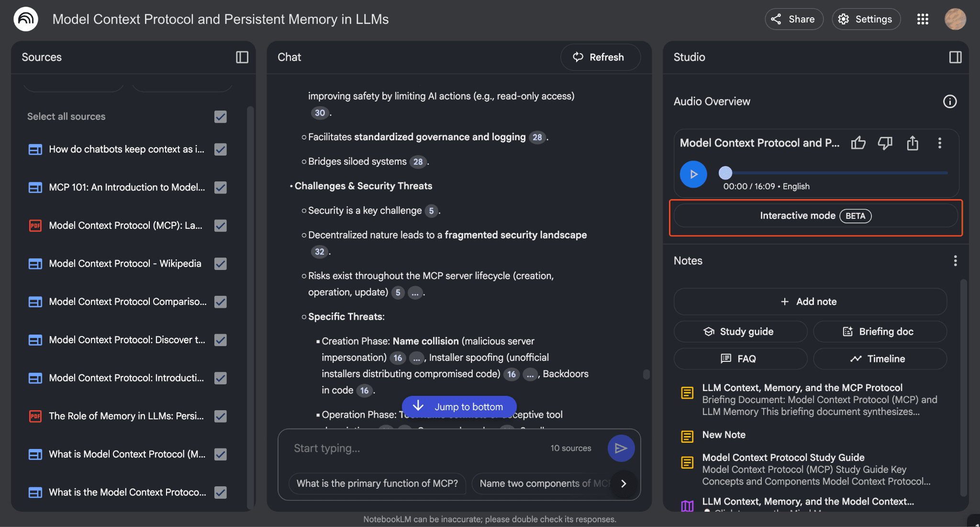Deselect the MCP 101 introduction source

pyautogui.click(x=220, y=187)
